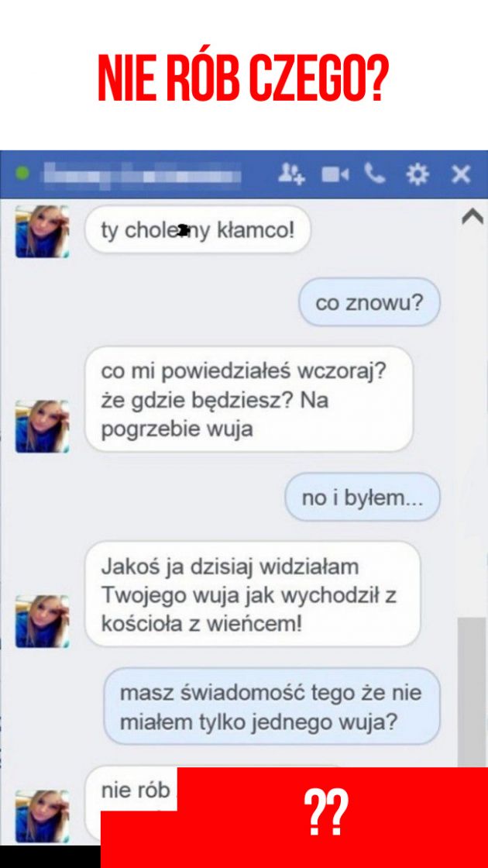Click the blurred contact name in header
This screenshot has width=488, height=868.
(x=143, y=174)
